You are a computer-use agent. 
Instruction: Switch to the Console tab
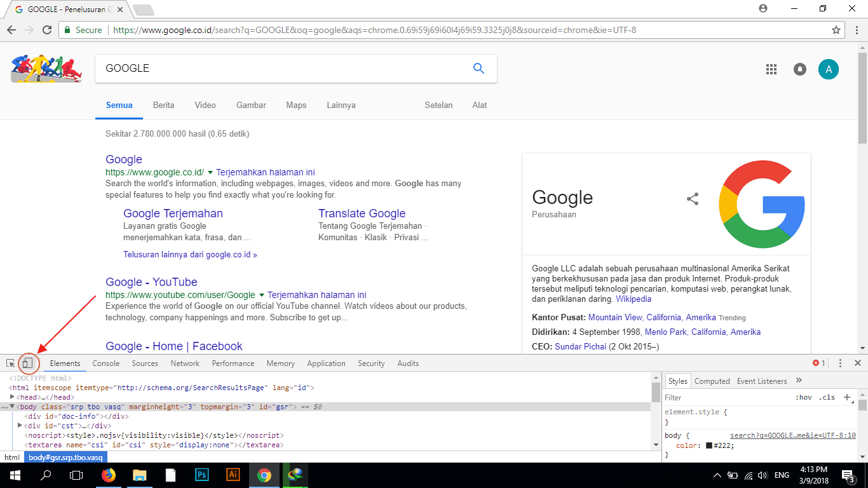pos(106,363)
